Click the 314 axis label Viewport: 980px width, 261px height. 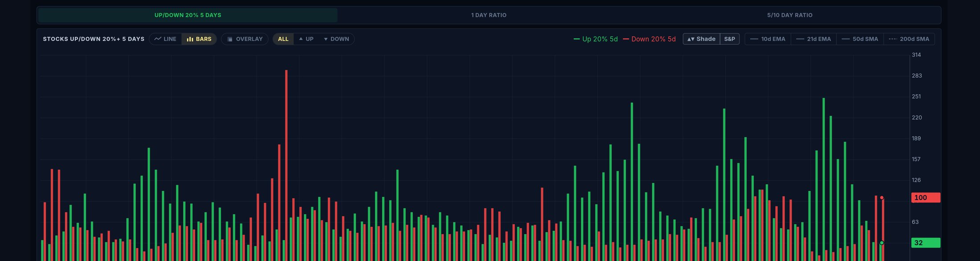coord(916,55)
